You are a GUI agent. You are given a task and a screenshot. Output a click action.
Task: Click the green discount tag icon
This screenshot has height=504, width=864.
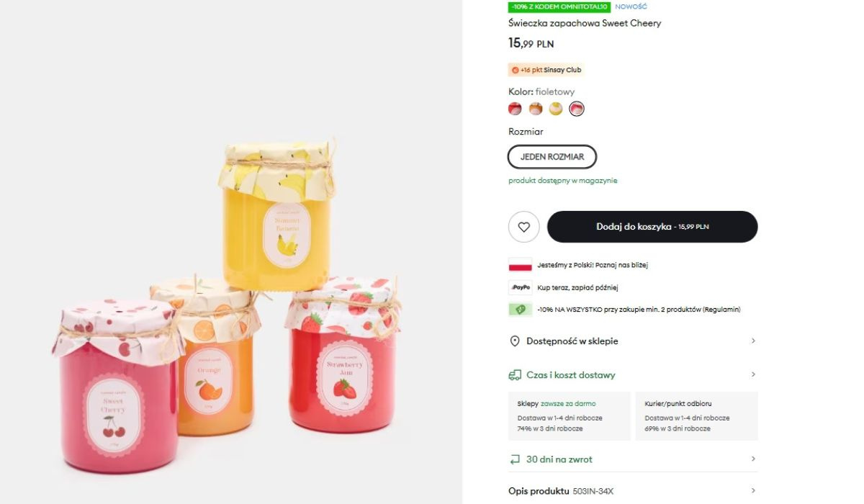pyautogui.click(x=520, y=310)
